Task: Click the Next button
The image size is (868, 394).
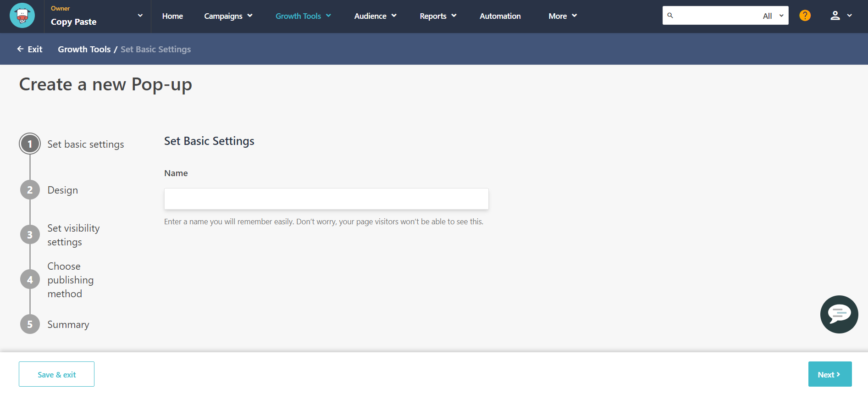Action: click(829, 374)
